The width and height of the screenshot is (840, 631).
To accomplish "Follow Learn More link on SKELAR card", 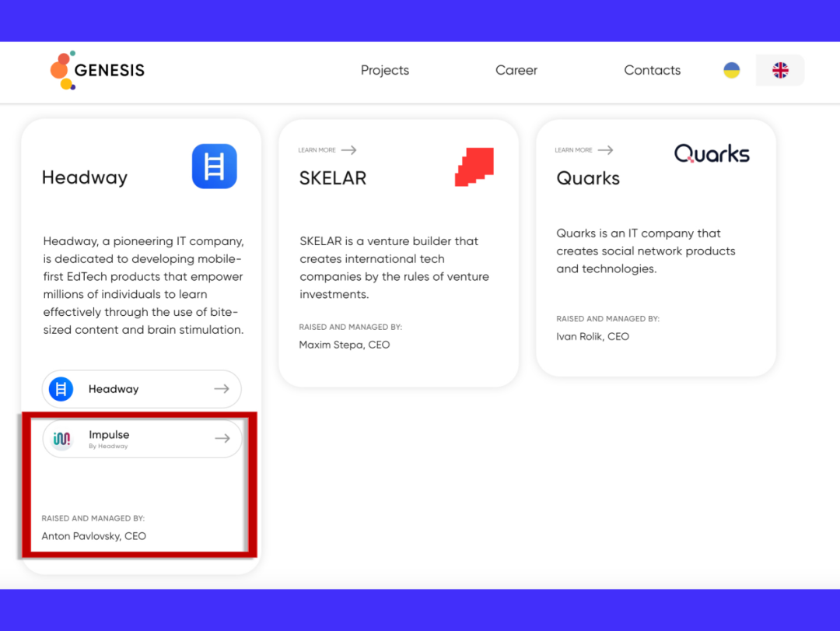I will [327, 150].
